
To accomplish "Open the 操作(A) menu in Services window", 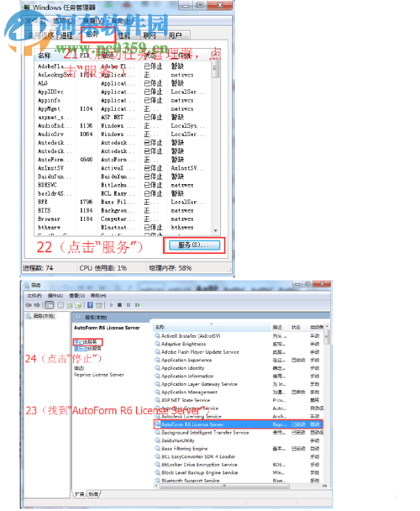I will [55, 296].
